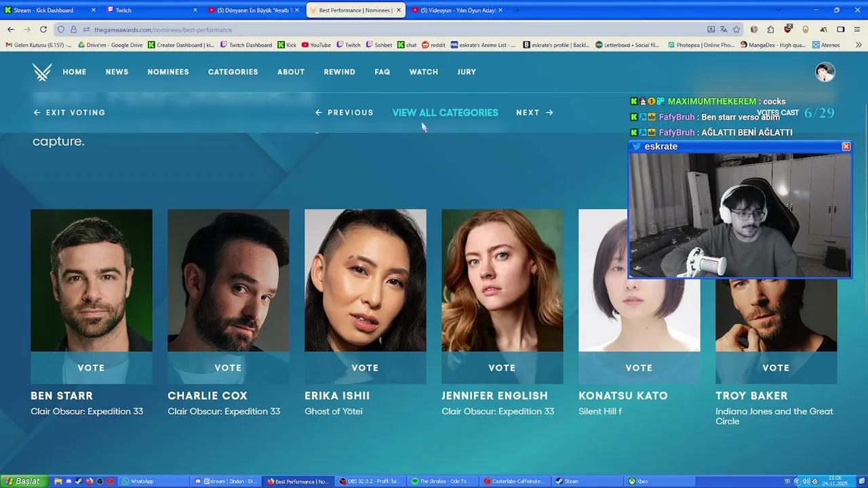Click the translate page icon in address bar
Image resolution: width=868 pixels, height=488 pixels.
pos(724,30)
